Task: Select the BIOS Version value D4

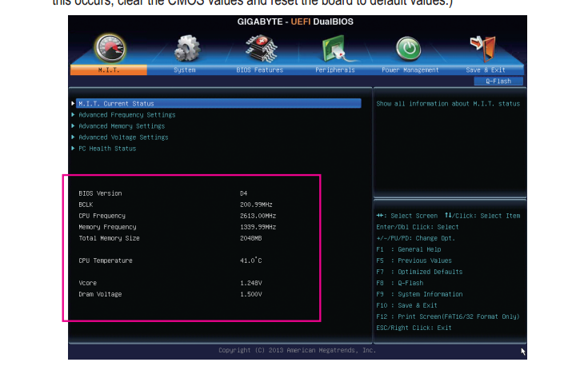Action: [x=243, y=193]
